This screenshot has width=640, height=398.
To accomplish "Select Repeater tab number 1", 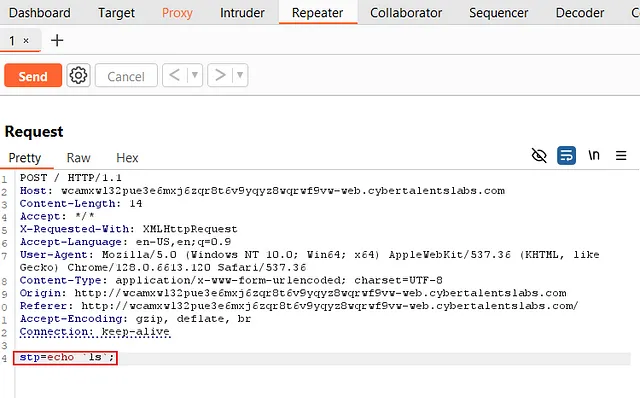I will coord(12,40).
